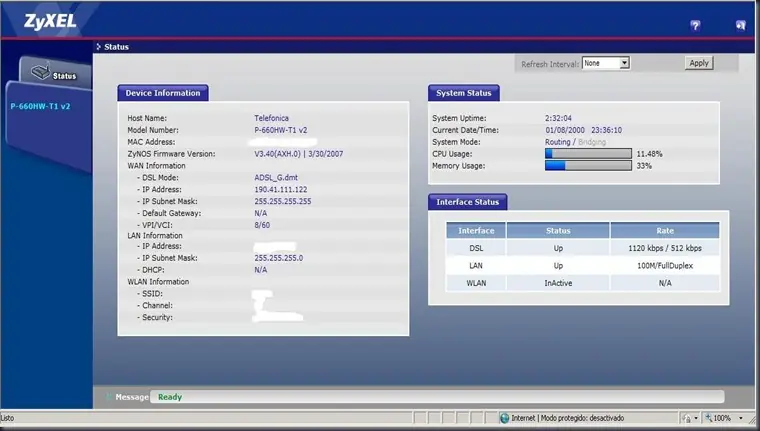Open the Status tab in the sidebar
This screenshot has height=431, width=760.
point(55,73)
